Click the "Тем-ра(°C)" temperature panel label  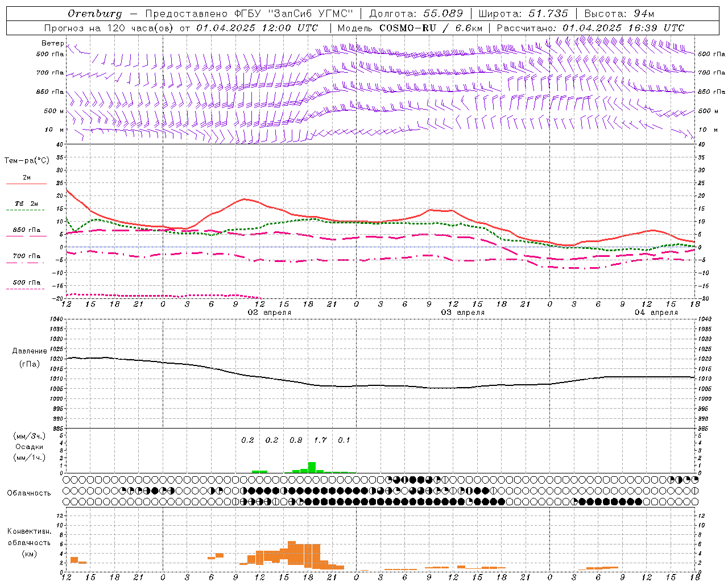tap(27, 161)
